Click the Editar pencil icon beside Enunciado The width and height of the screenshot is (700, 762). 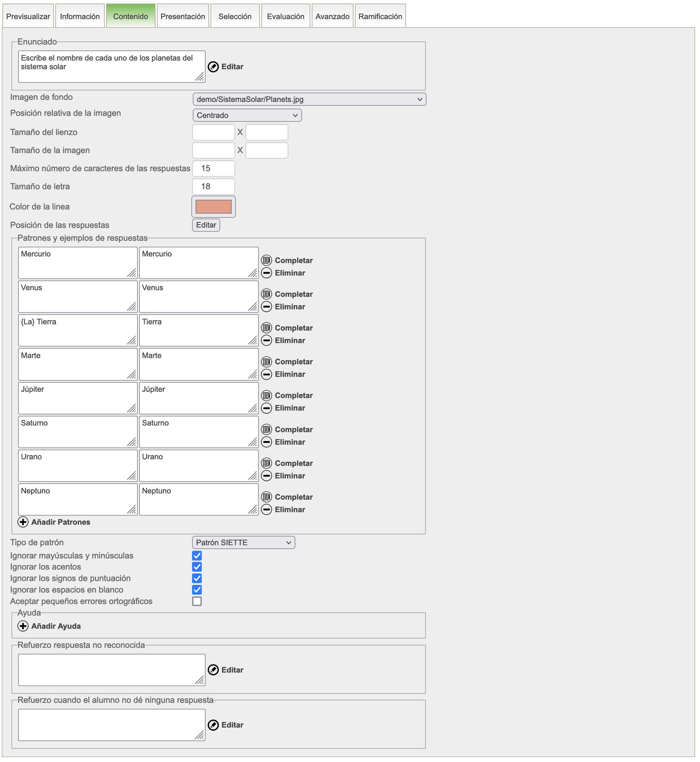click(213, 67)
